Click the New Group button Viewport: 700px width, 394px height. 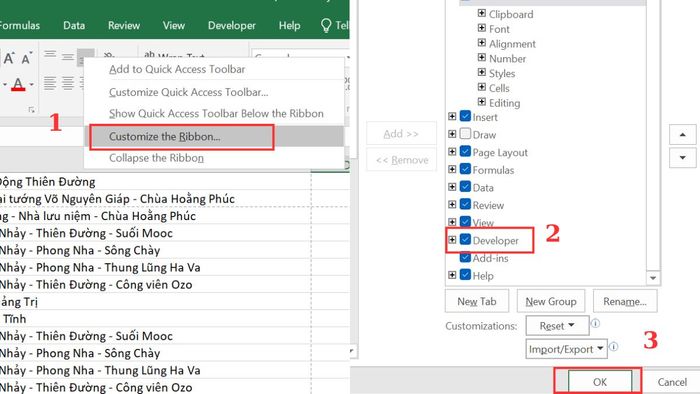click(551, 301)
